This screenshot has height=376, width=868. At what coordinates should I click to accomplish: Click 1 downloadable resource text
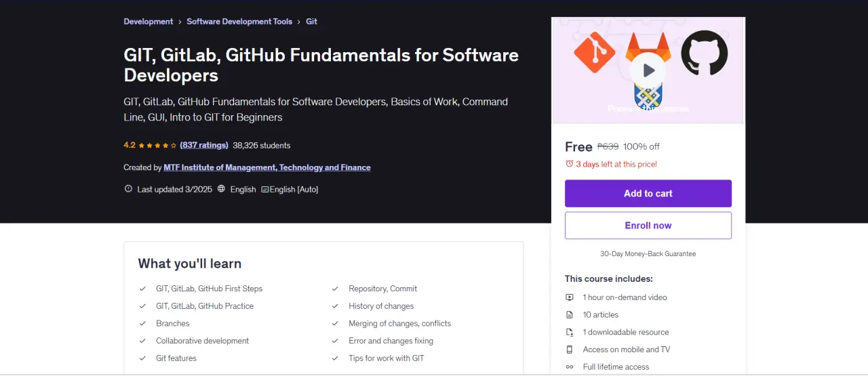(x=626, y=332)
